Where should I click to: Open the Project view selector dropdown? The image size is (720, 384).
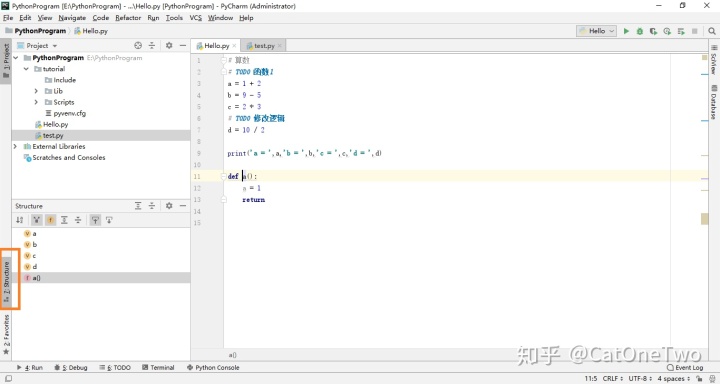tap(37, 45)
